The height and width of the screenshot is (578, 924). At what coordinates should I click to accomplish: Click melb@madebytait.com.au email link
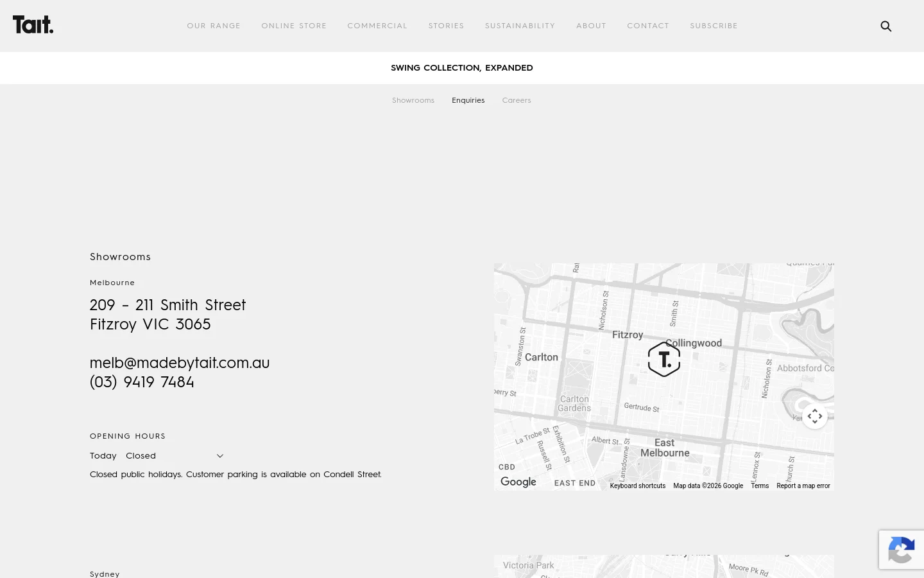pos(180,362)
